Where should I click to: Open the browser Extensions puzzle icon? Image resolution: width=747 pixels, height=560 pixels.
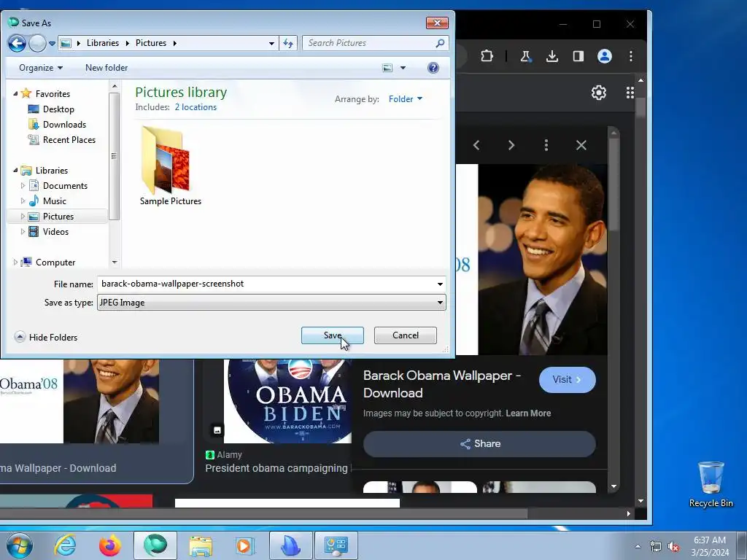tap(487, 56)
